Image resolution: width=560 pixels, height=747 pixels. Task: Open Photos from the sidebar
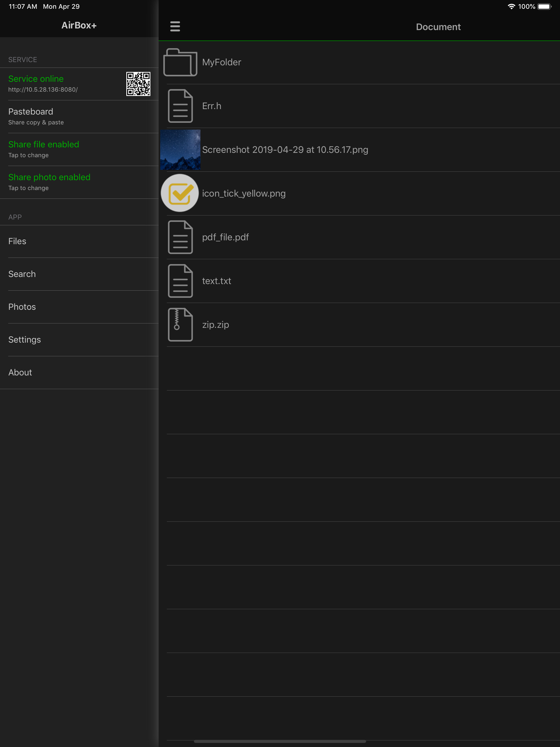(x=22, y=307)
